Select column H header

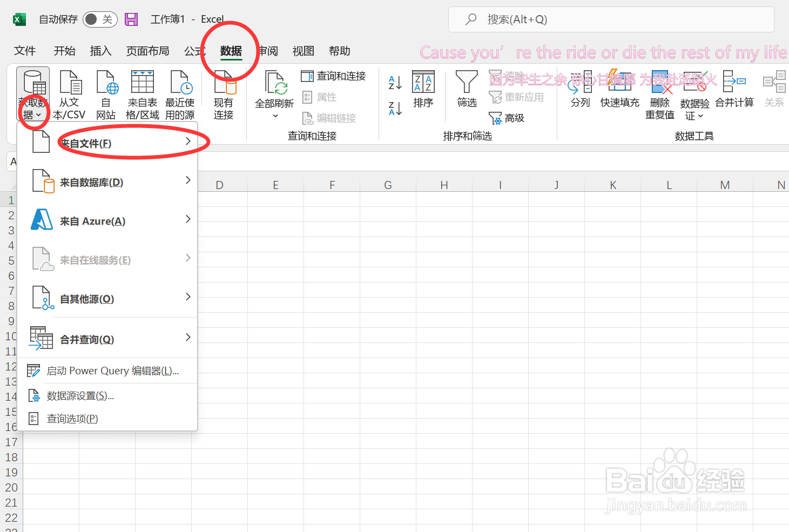coord(444,185)
